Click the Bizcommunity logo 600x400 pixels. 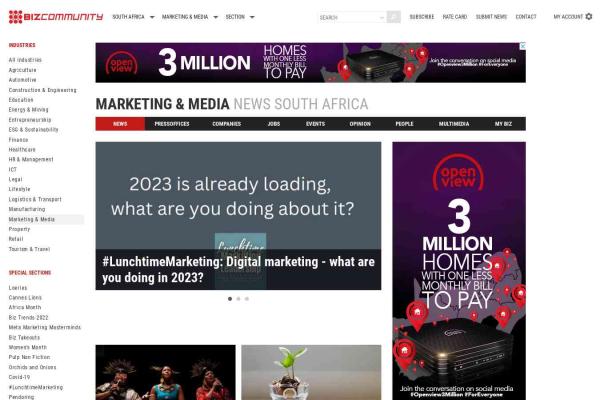pos(56,17)
